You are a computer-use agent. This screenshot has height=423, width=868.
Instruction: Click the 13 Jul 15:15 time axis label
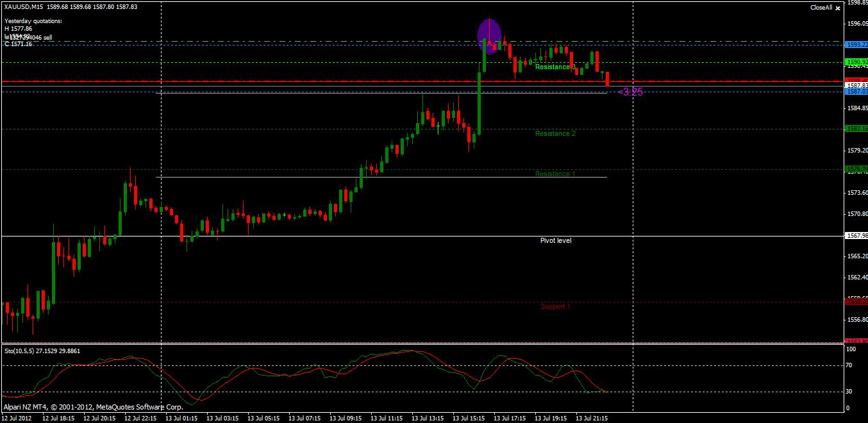[x=469, y=418]
